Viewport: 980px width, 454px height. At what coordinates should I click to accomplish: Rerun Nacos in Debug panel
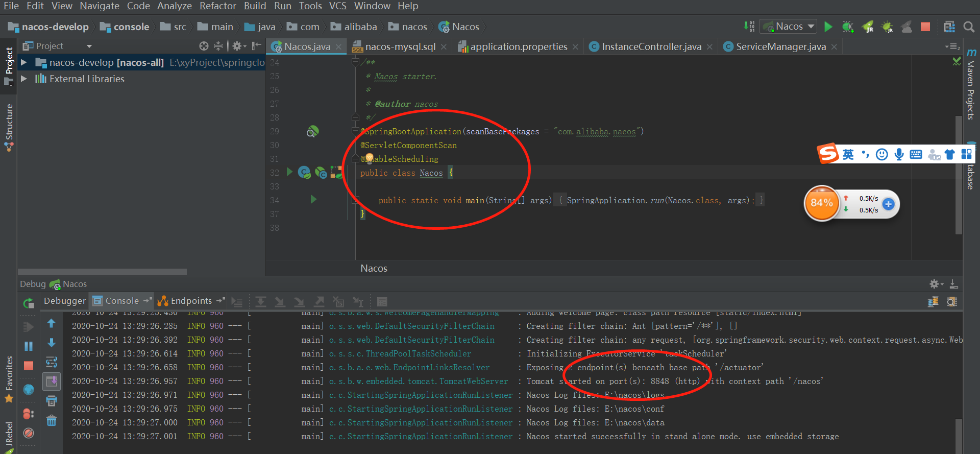[29, 304]
